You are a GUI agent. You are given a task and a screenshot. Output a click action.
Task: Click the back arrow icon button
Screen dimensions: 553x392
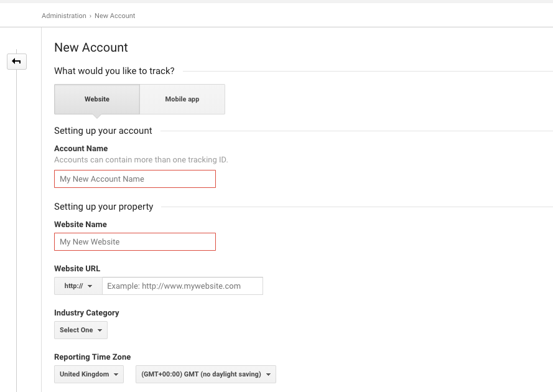17,61
